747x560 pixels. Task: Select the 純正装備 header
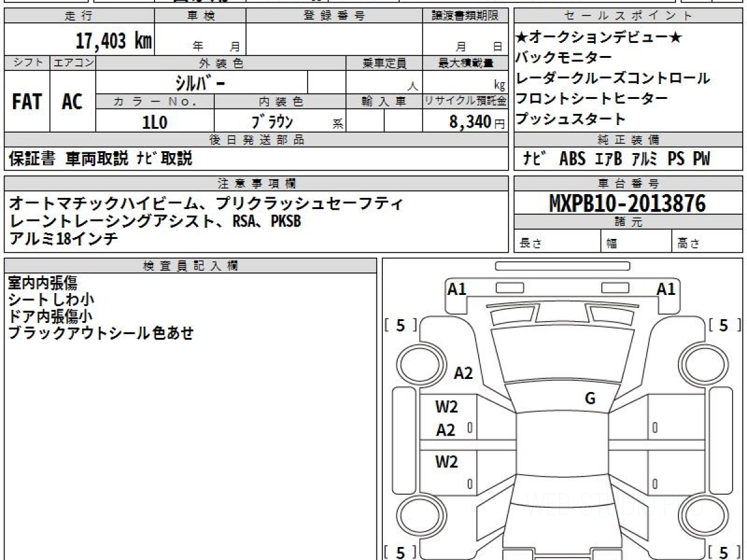click(x=628, y=140)
